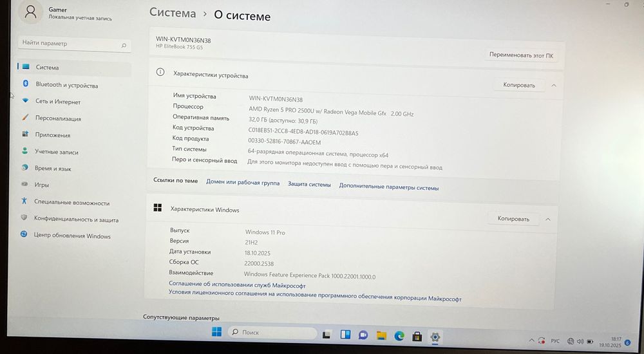Open network globe icon in tray
Viewport: 644px width, 354px height.
click(571, 341)
